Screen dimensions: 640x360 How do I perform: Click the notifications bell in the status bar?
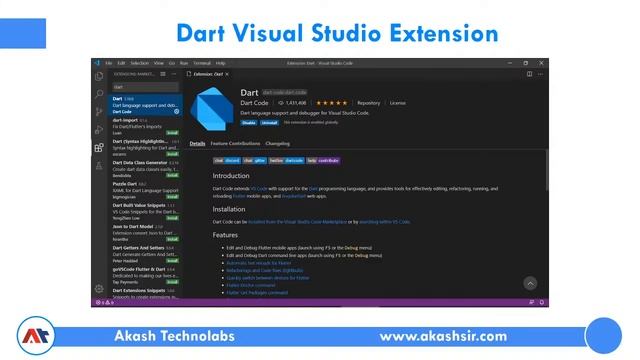click(x=542, y=302)
